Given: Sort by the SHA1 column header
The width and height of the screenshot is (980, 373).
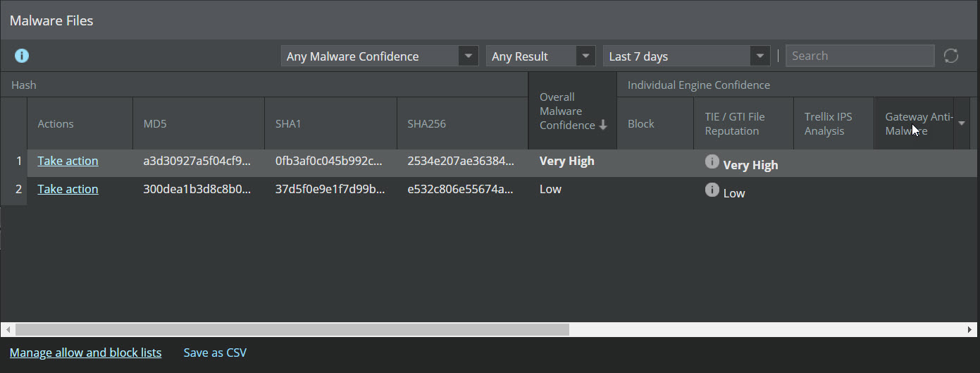Looking at the screenshot, I should tap(330, 123).
